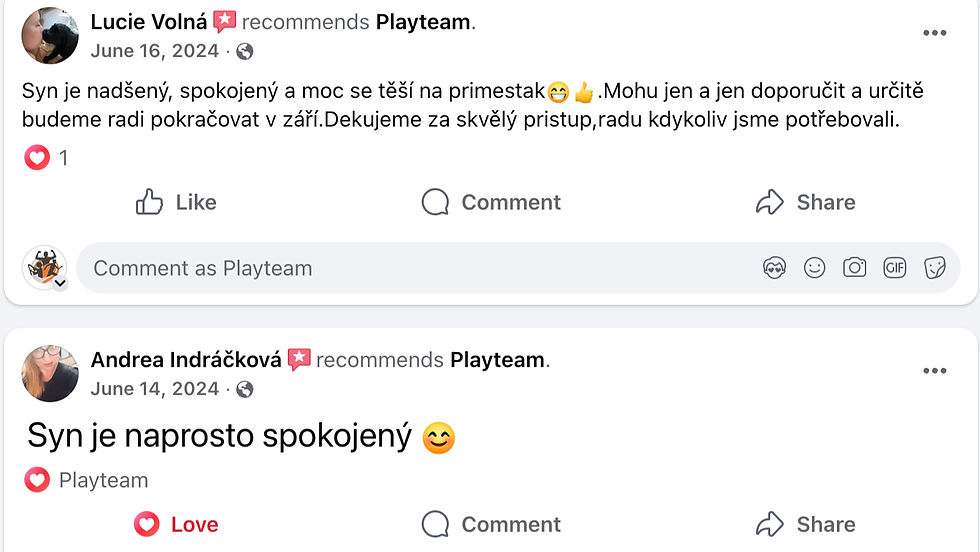Open the GIF picker icon

click(894, 268)
